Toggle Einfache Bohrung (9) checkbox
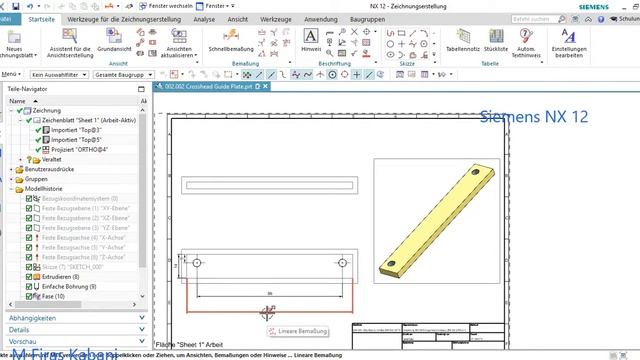The height and width of the screenshot is (360, 640). [29, 287]
